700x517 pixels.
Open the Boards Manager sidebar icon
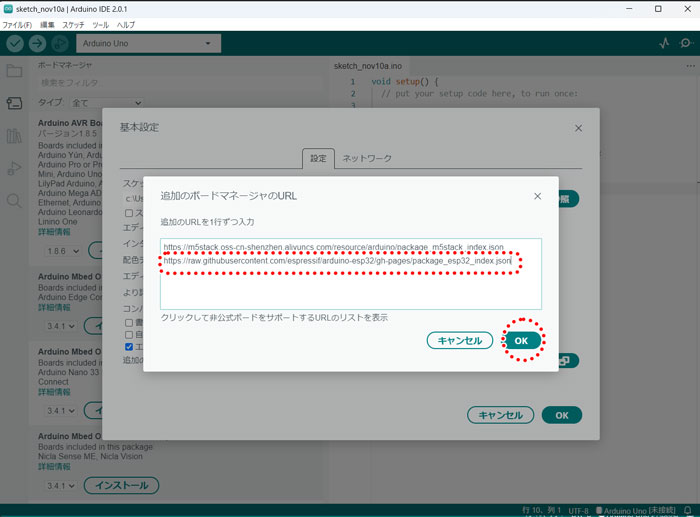click(x=14, y=103)
